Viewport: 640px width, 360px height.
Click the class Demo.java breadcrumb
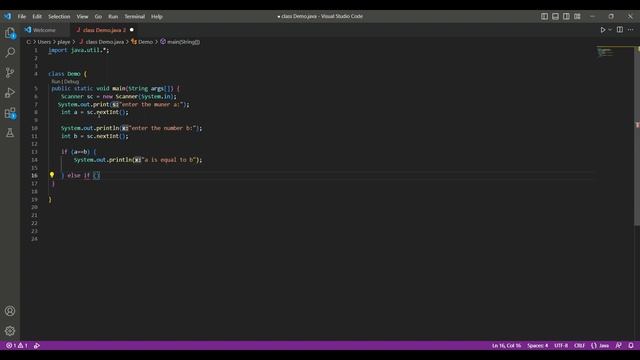coord(104,42)
